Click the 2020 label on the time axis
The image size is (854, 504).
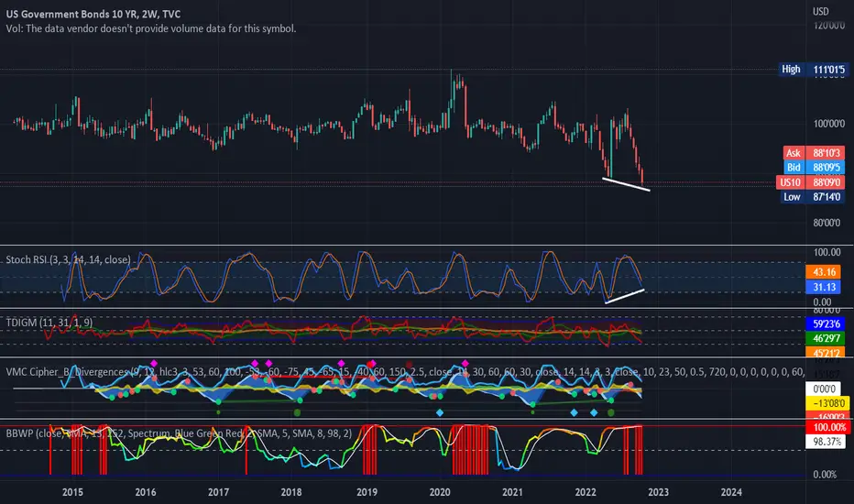click(440, 492)
